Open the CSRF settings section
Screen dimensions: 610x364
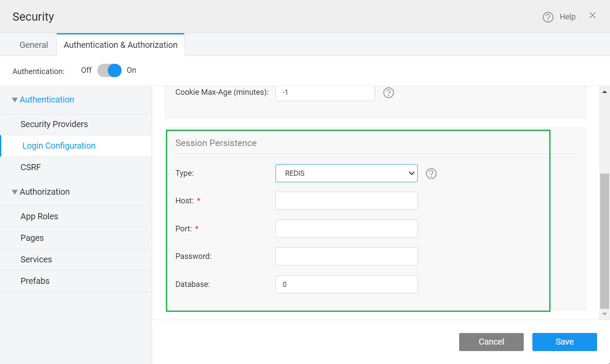coord(30,167)
